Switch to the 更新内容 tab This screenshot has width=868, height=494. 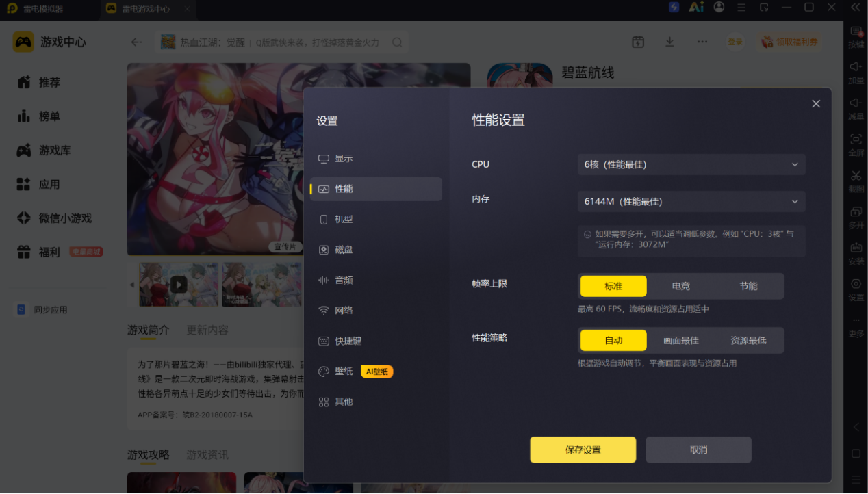207,330
